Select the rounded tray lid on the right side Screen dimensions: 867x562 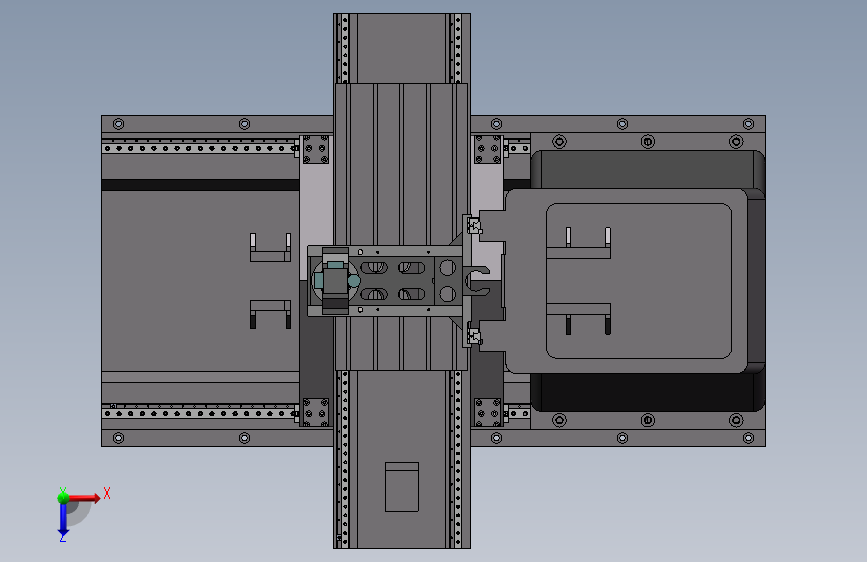626,281
